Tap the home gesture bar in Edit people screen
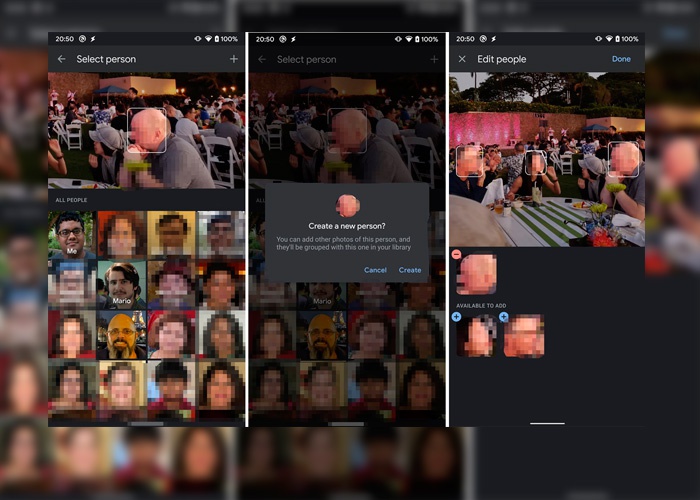 point(547,423)
